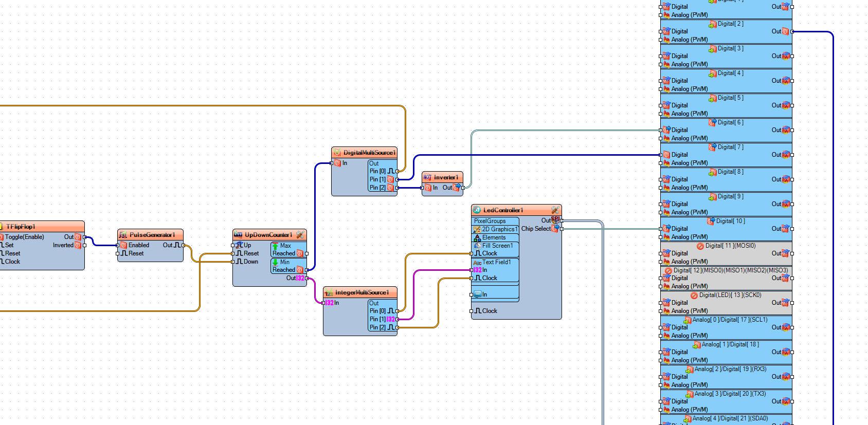Select the PulseGenerator1 component title
Image resolution: width=868 pixels, height=425 pixels.
pos(153,235)
